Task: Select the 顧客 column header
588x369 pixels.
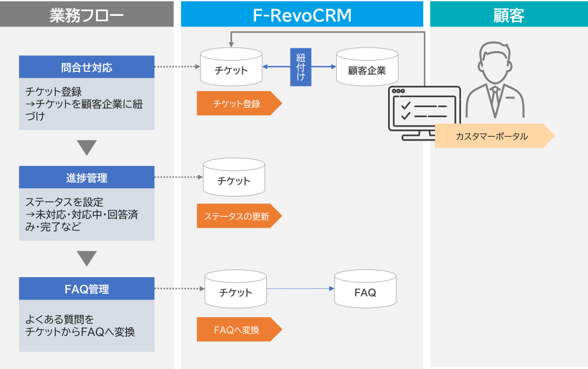Action: coord(509,14)
